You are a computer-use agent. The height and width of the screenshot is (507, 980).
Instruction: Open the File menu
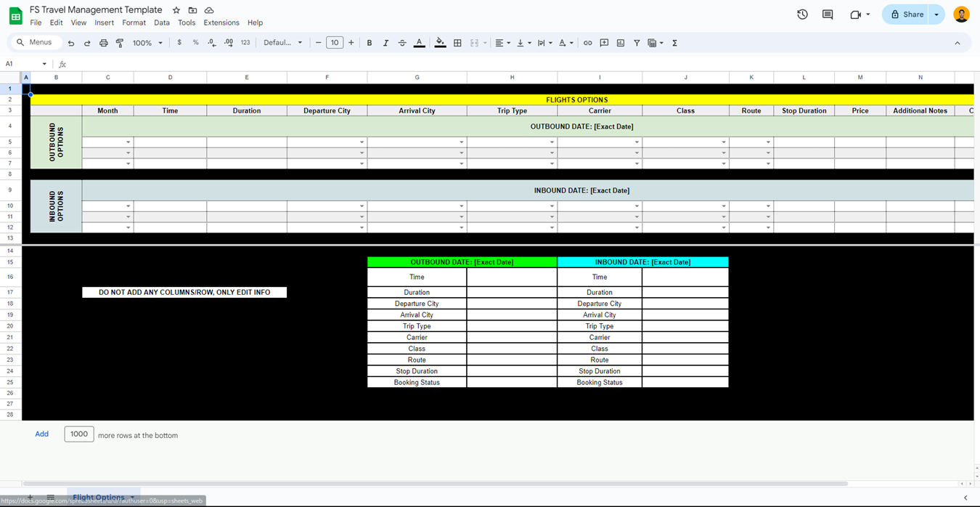pos(36,23)
